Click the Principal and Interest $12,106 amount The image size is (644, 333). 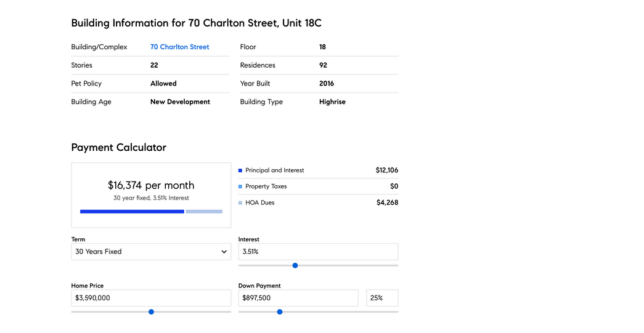pos(387,170)
